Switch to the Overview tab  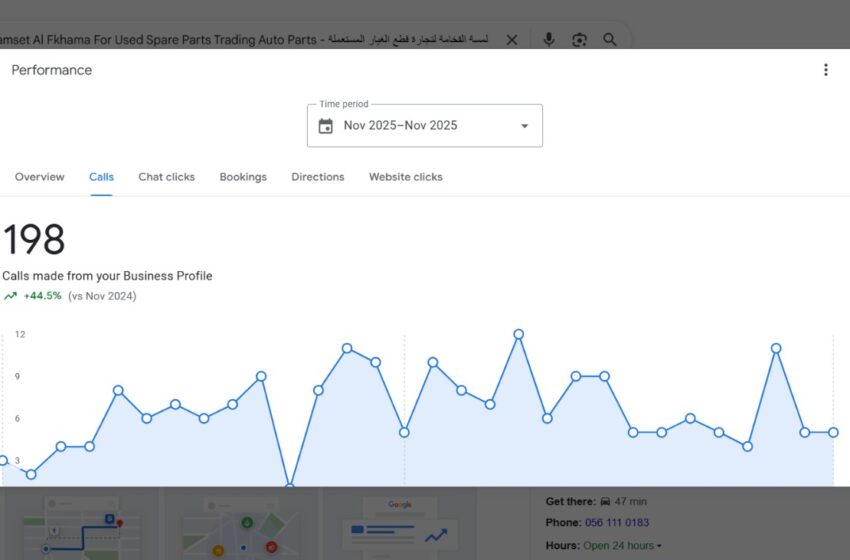click(40, 177)
